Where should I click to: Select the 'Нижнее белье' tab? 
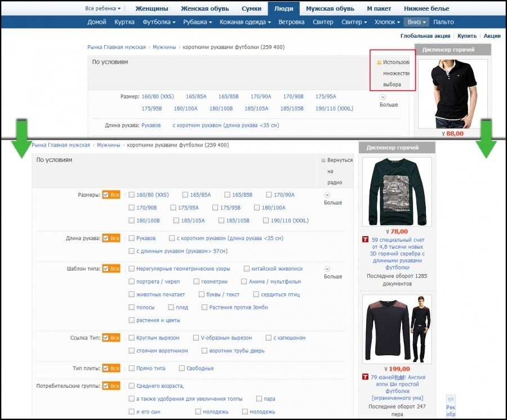(426, 9)
